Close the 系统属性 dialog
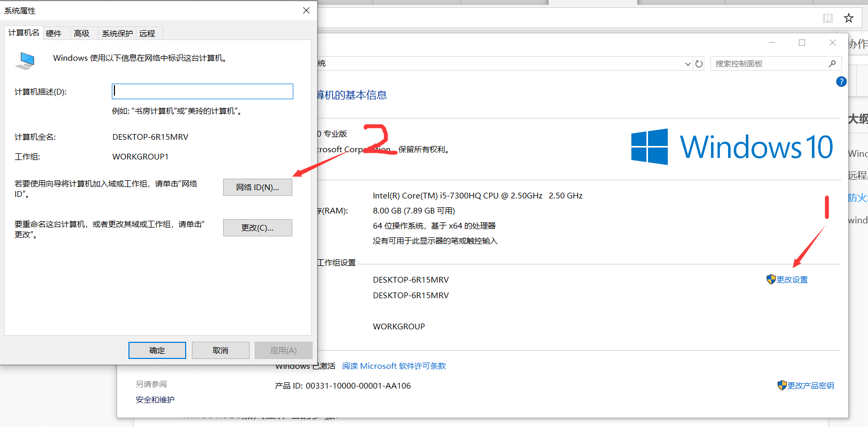Screen dimensions: 868x427 point(306,10)
